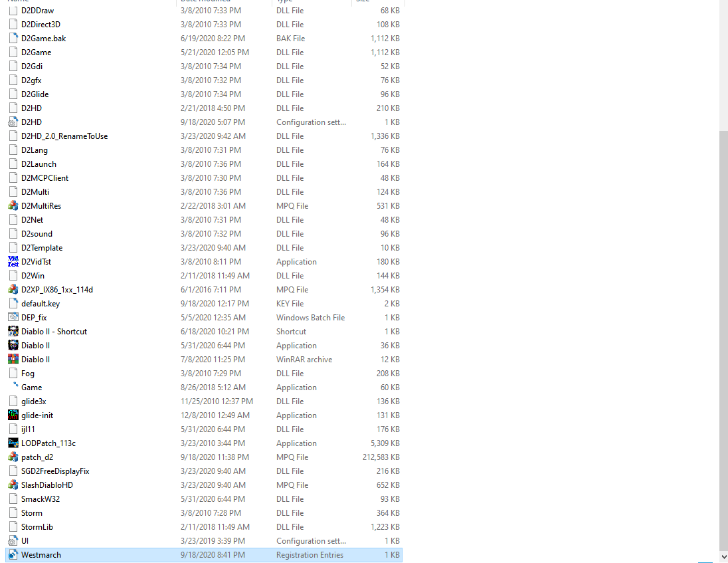Screen dimensions: 728x563
Task: Click the D2DDraw DLL file icon
Action: point(13,10)
